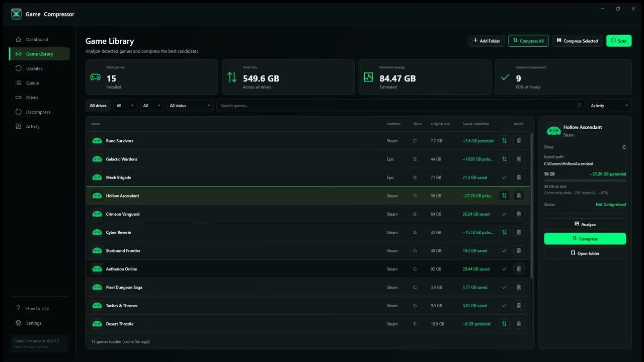Image resolution: width=644 pixels, height=362 pixels.
Task: Click trash icon for Galactic Wardens
Action: pos(519,159)
